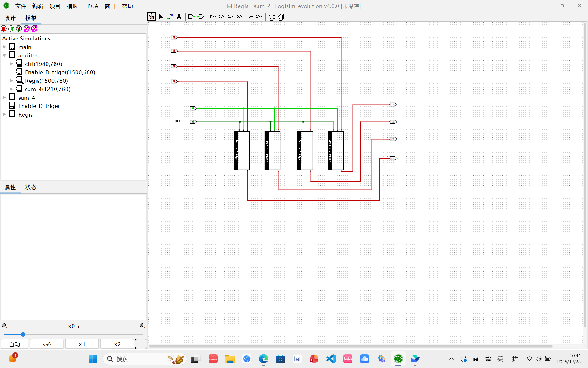
Task: Add an AND gate from toolbar
Action: pos(221,17)
